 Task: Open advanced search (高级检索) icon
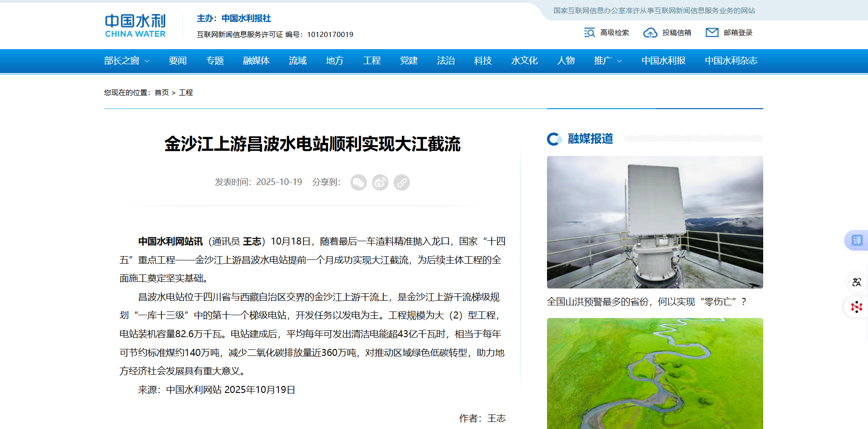click(590, 33)
